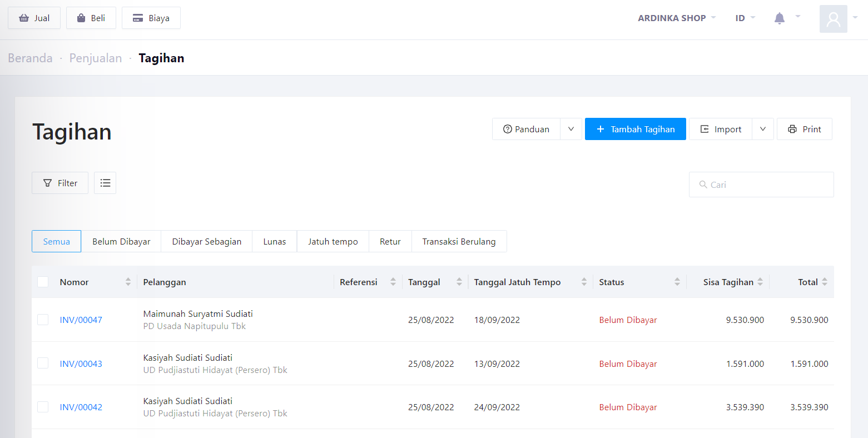Click Kasiyah Sudiati Sudiati in INV/00043 row
Screen dimensions: 868x438
(188, 357)
